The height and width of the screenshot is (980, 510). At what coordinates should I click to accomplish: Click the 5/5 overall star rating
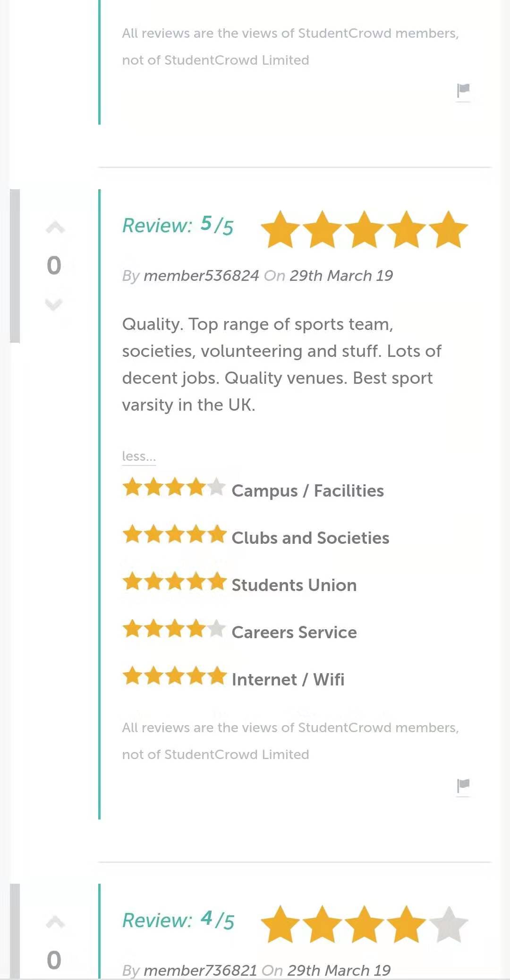pyautogui.click(x=364, y=230)
